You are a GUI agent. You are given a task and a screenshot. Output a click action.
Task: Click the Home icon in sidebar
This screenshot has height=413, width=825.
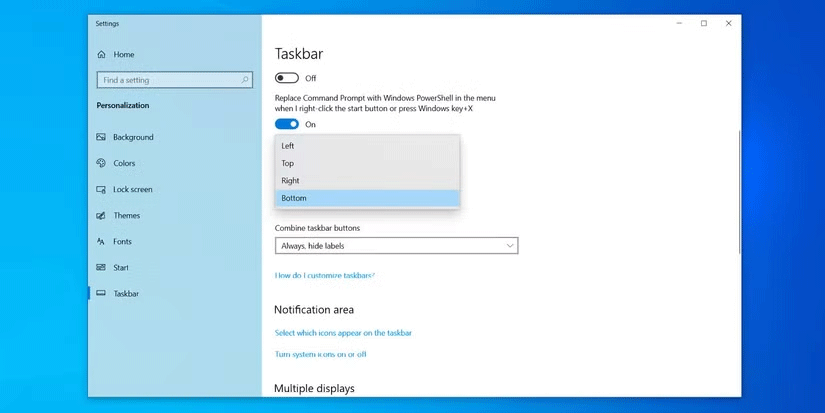coord(101,54)
